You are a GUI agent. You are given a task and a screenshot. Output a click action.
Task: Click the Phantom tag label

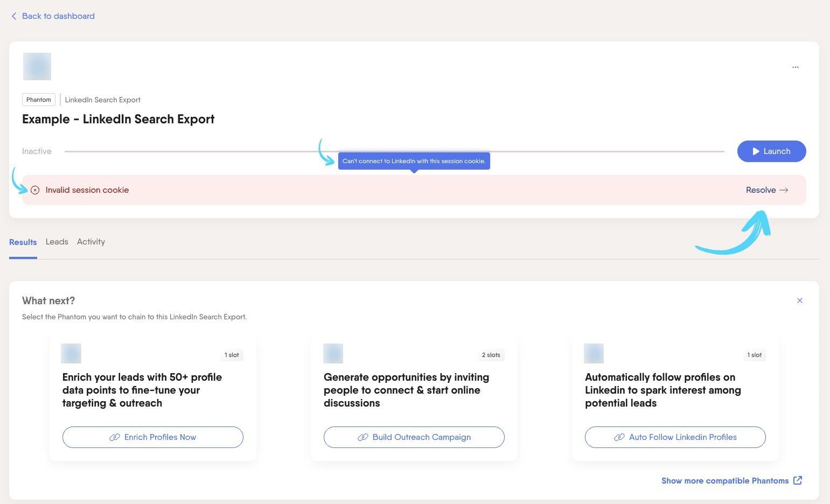tap(39, 100)
